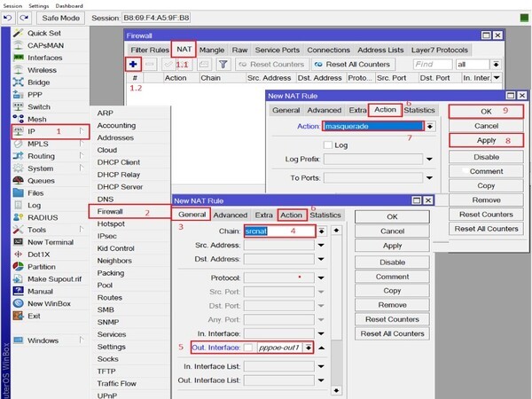Screen dimensions: 532x399
Task: Click the PPP icon in the sidebar
Action: (18, 94)
